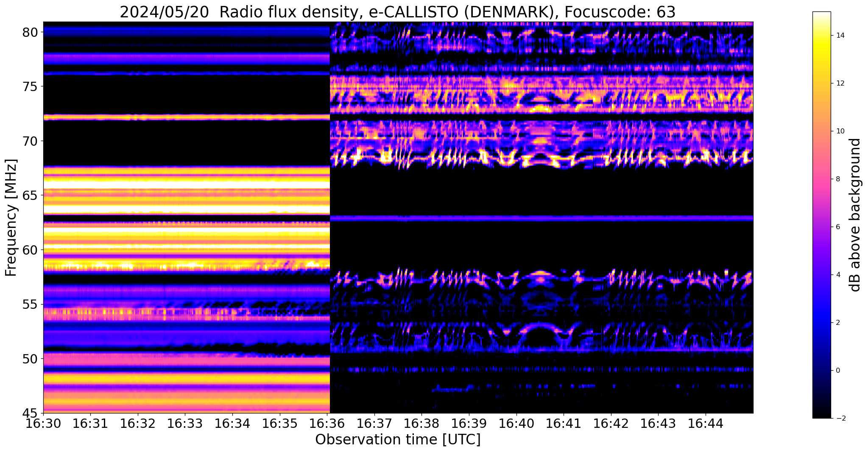Image resolution: width=868 pixels, height=452 pixels.
Task: Select the 55 MHz y-axis tick label
Action: coord(31,305)
